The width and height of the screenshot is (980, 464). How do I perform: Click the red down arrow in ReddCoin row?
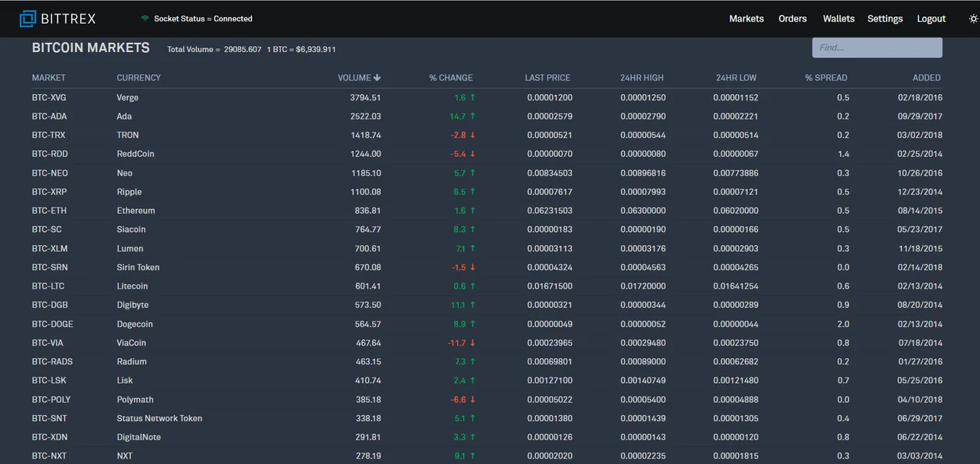pos(472,154)
